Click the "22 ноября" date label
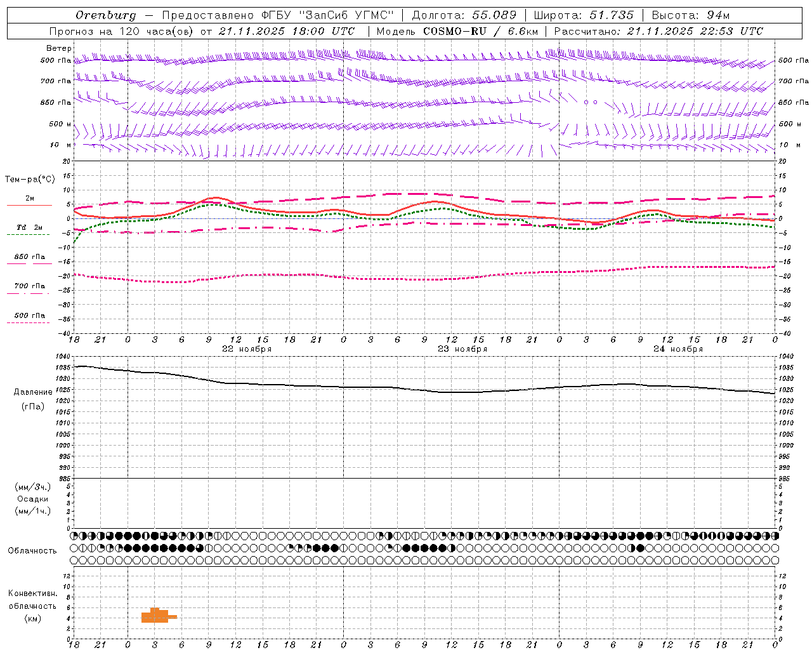 pos(247,349)
